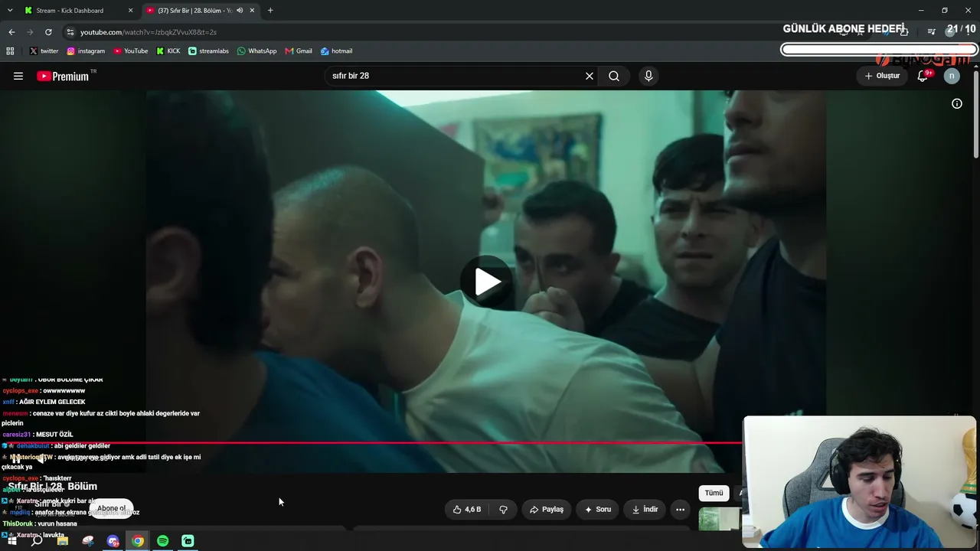
Task: Close the Kick Dashboard tab
Action: pos(130,11)
